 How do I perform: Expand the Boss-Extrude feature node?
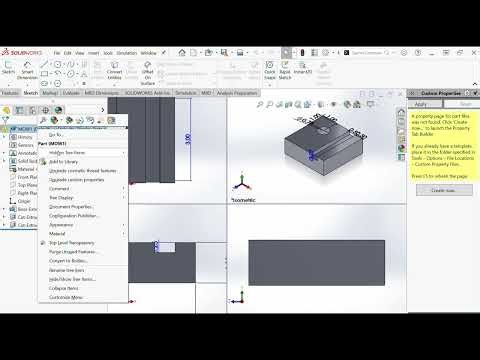coord(4,209)
